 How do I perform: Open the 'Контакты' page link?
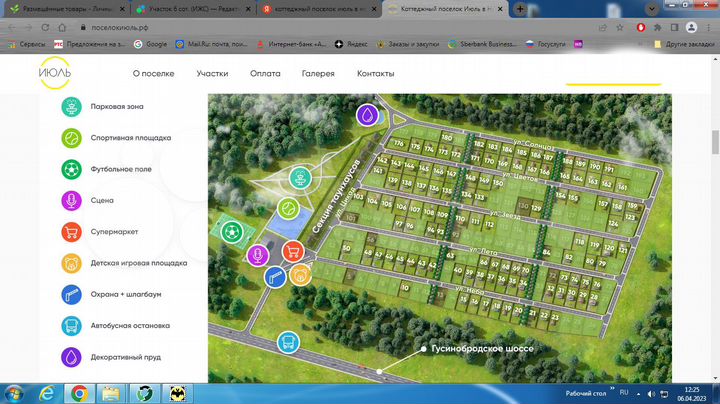click(x=375, y=74)
